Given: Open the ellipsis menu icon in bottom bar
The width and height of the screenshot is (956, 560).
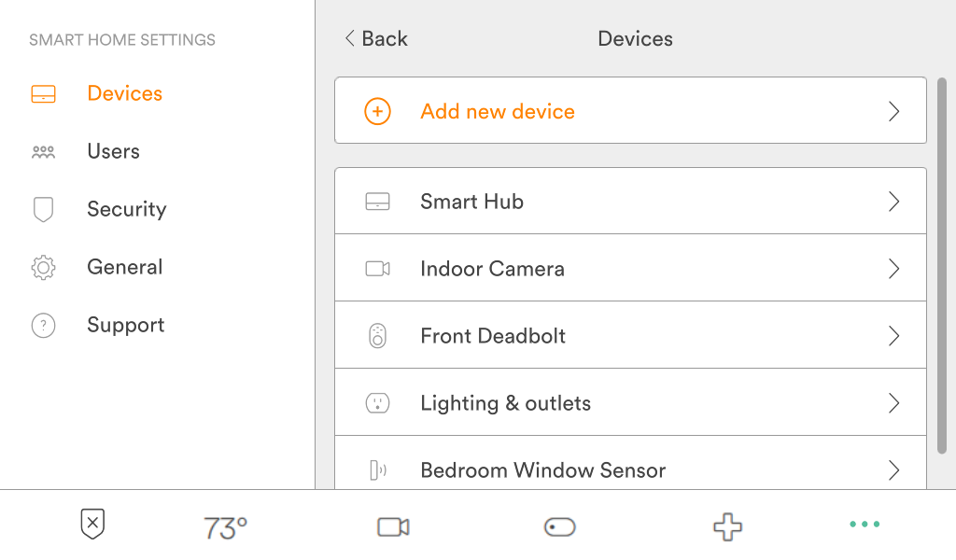Looking at the screenshot, I should pos(865,525).
